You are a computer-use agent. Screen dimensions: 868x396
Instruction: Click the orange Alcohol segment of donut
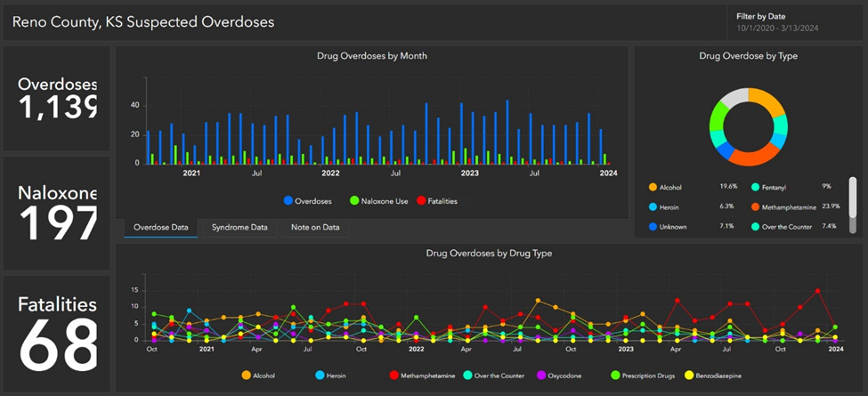pos(769,100)
